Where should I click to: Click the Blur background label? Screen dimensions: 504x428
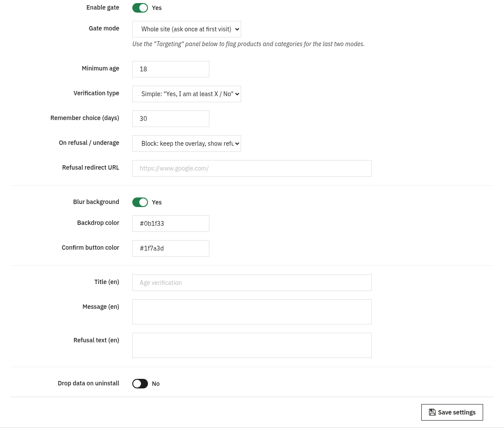pyautogui.click(x=96, y=202)
